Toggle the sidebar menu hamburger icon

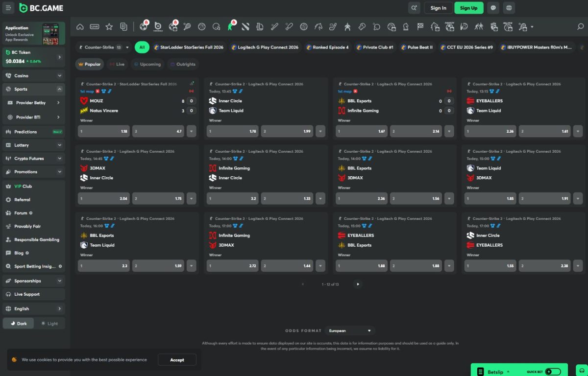(x=8, y=8)
